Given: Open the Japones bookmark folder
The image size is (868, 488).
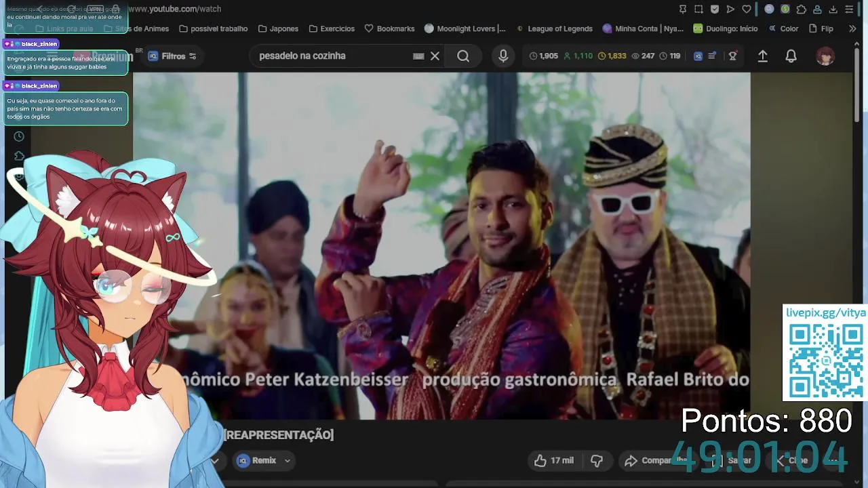Looking at the screenshot, I should pos(278,28).
